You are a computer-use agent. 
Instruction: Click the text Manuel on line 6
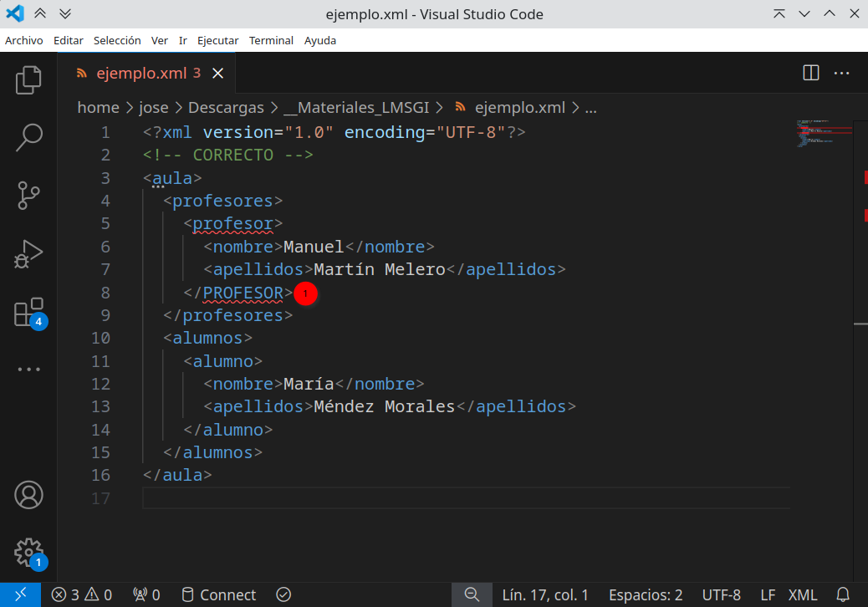[x=314, y=247]
